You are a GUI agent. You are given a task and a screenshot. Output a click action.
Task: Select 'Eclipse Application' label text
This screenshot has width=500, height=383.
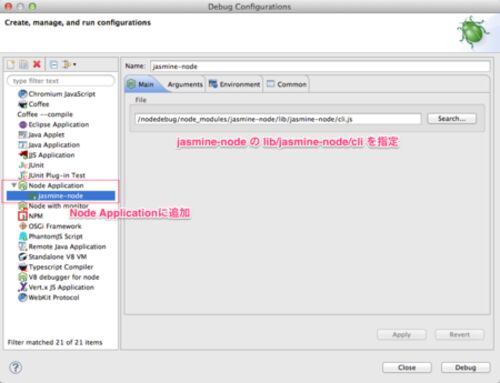click(59, 125)
